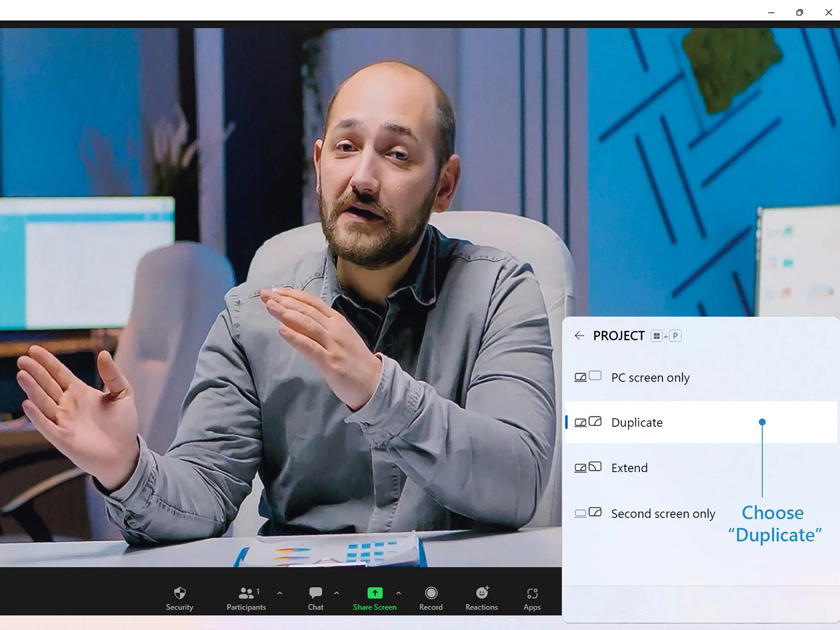Select PC screen only projection mode
Screen dimensions: 840x630
point(650,378)
